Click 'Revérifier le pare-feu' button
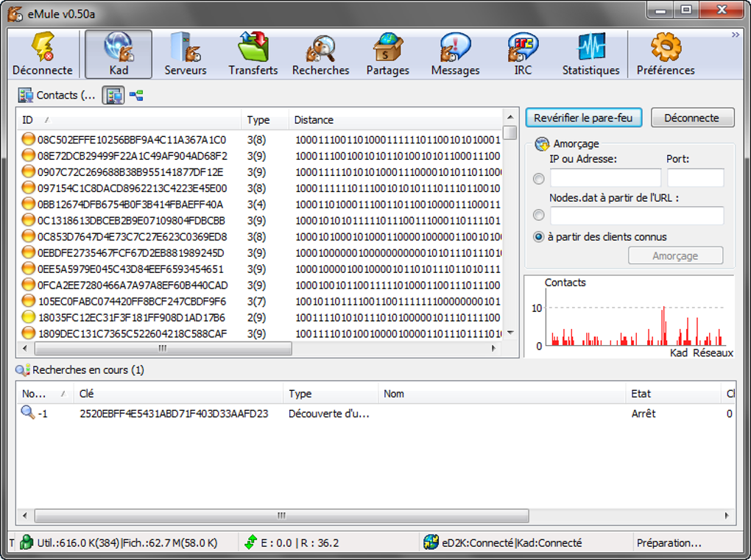 pos(583,118)
